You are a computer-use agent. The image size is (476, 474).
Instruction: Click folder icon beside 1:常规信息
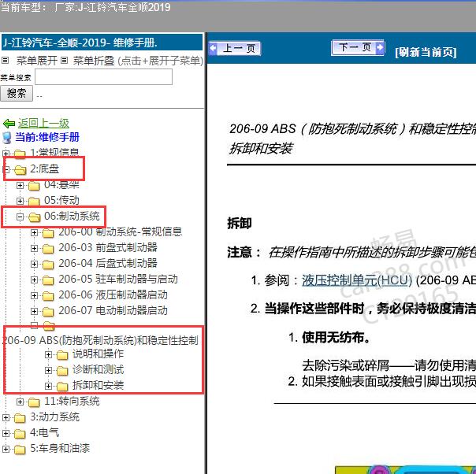pos(20,154)
